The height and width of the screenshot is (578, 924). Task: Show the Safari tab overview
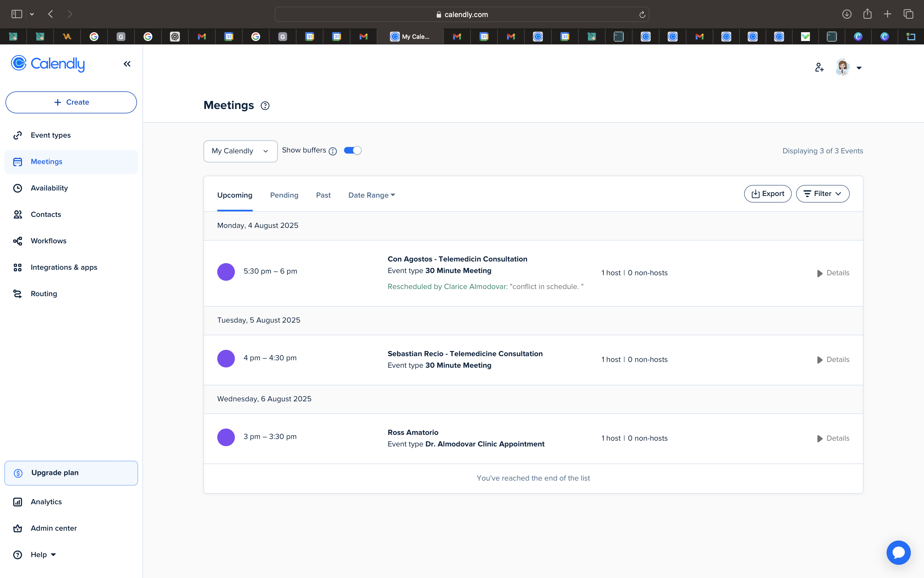pos(908,14)
